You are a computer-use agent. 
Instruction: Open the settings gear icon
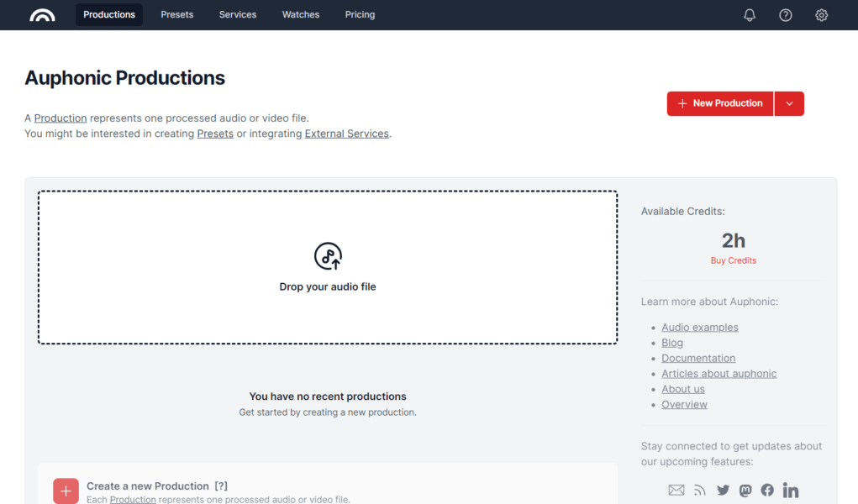pos(822,15)
